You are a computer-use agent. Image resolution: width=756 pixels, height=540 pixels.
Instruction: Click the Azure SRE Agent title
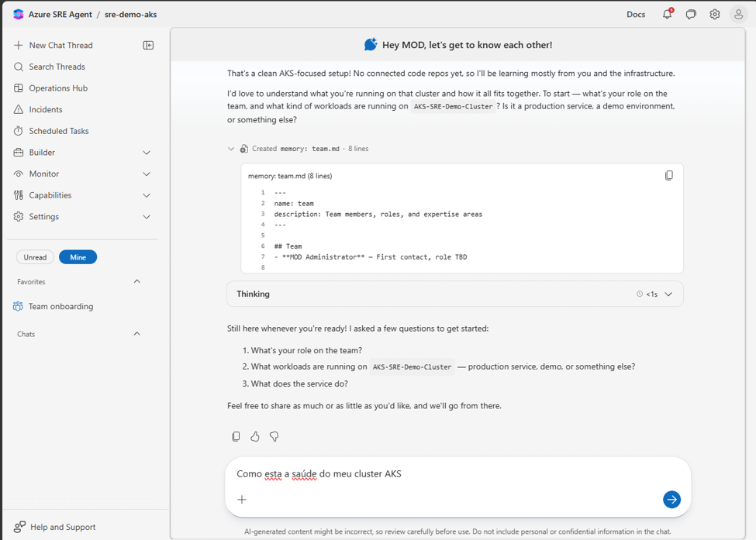coord(60,15)
